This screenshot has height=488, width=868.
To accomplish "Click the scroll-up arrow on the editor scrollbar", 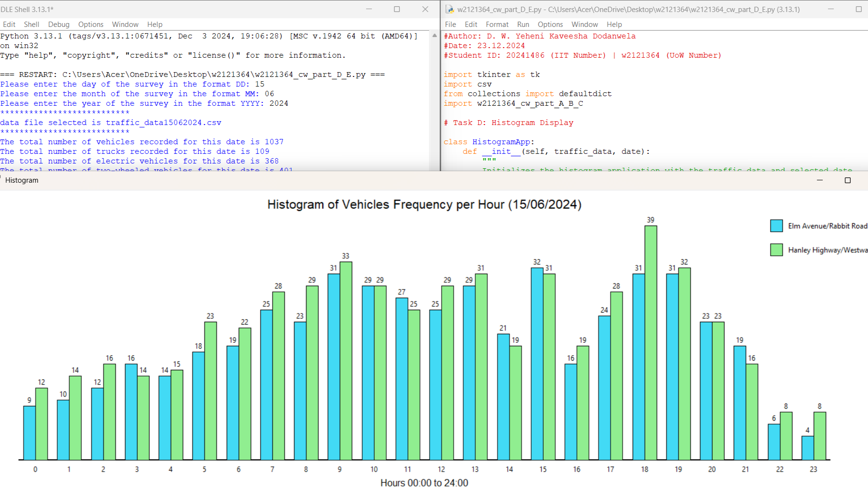I will [434, 35].
